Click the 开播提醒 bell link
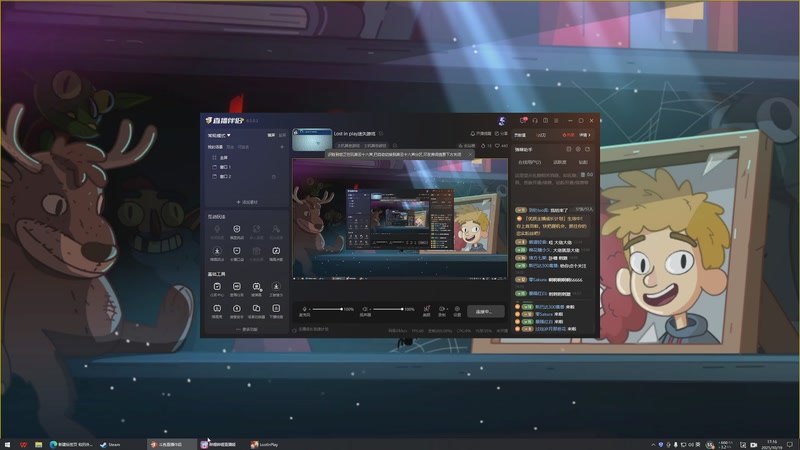 coord(481,134)
